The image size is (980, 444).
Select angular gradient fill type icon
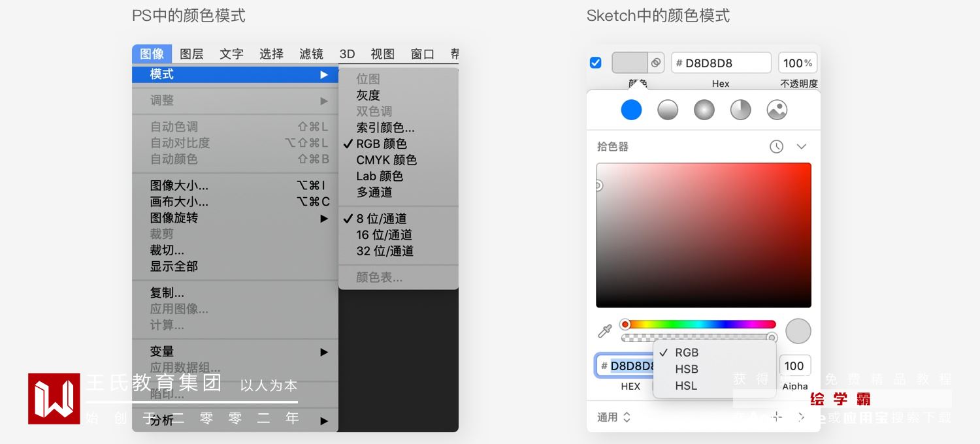740,110
